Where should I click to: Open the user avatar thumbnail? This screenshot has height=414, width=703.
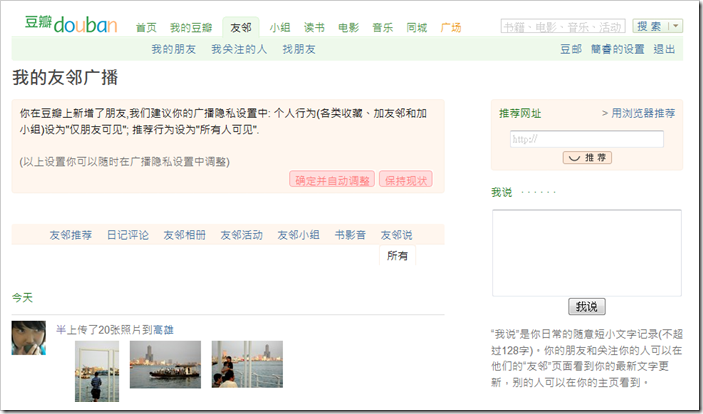29,338
